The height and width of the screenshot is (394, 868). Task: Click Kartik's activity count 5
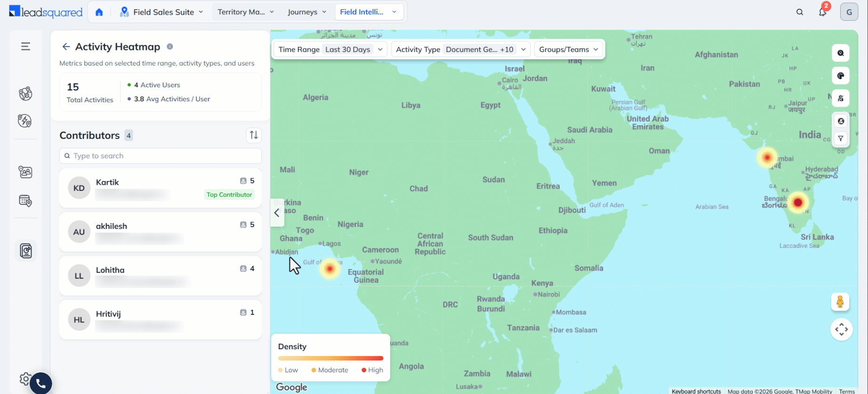(247, 181)
